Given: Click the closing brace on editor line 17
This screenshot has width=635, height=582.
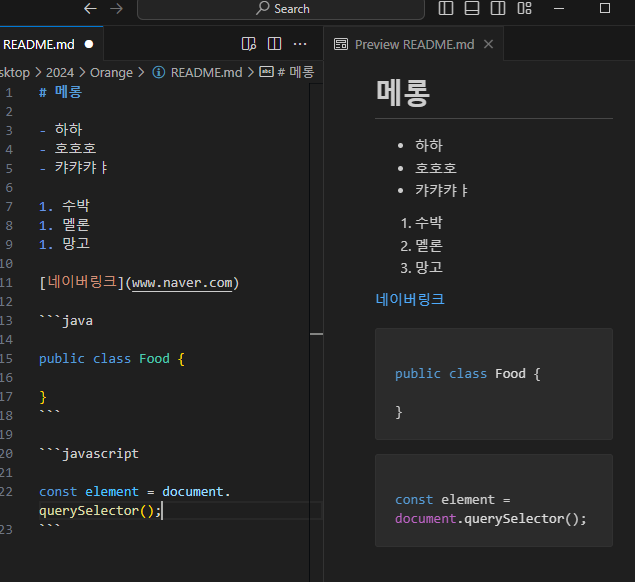Looking at the screenshot, I should pos(43,397).
